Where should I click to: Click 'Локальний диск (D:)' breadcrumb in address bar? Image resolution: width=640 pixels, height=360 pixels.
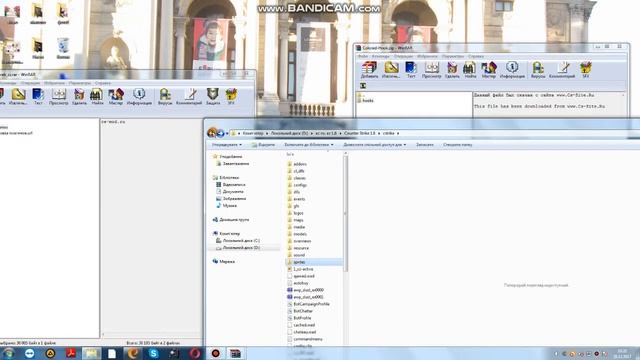point(289,133)
